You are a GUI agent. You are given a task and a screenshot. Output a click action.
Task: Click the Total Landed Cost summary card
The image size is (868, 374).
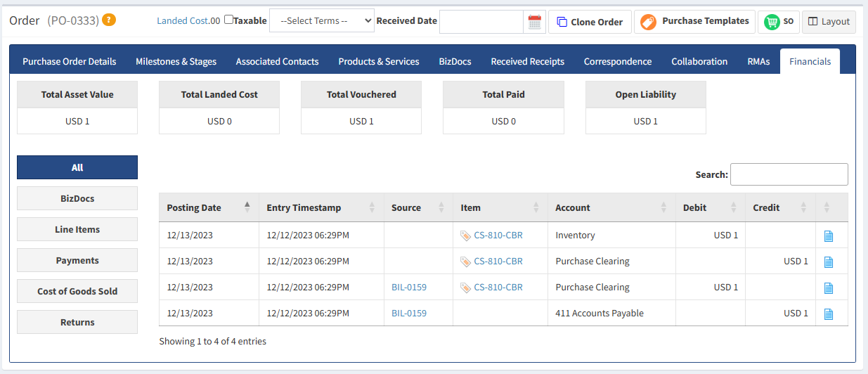tap(219, 108)
